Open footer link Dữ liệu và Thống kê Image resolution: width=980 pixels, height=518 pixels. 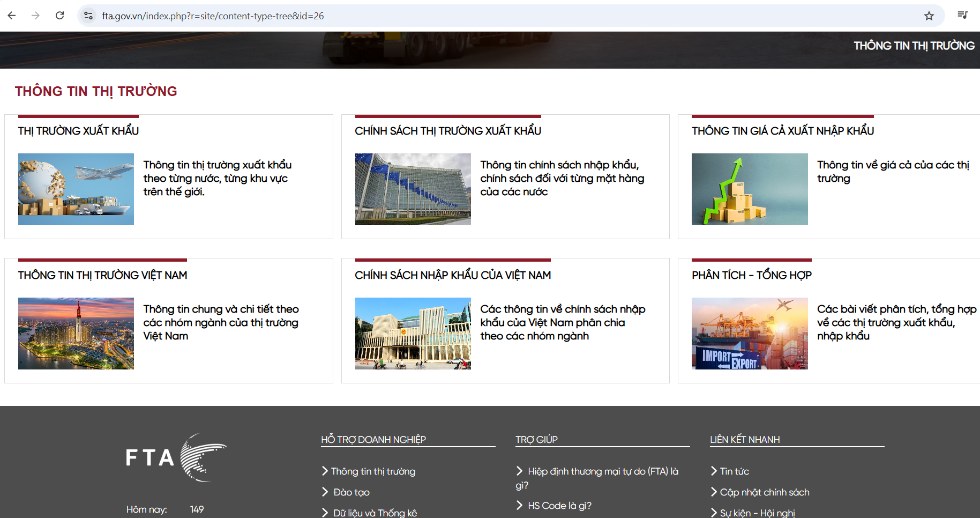[375, 513]
